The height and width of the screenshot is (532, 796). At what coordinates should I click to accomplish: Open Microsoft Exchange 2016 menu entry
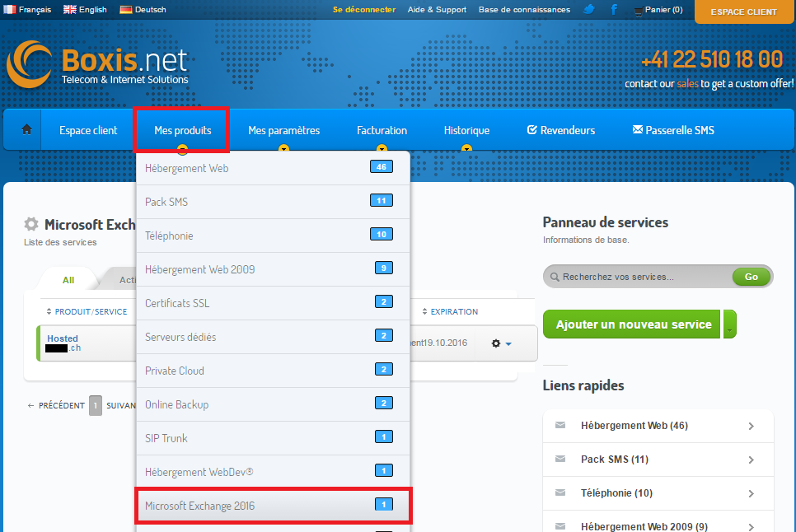click(x=273, y=506)
